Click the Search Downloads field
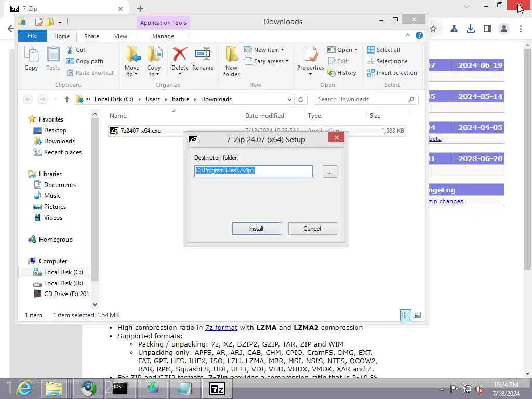532x399 pixels. coord(366,99)
